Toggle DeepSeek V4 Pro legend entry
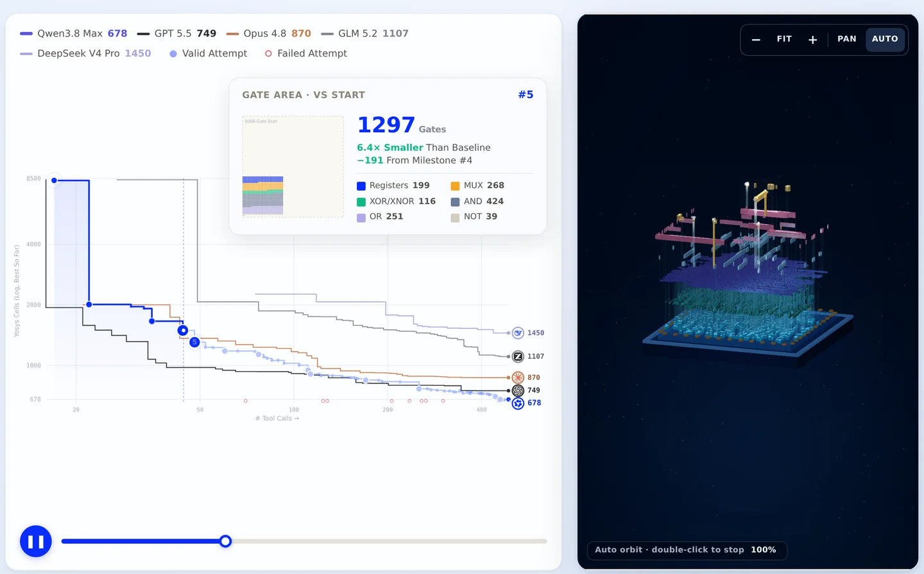 click(x=85, y=53)
